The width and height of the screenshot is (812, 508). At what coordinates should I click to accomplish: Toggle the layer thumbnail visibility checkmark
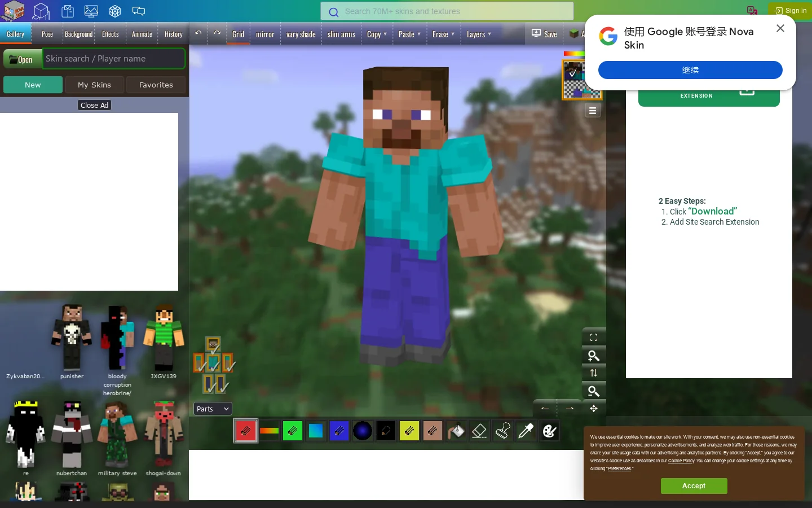click(x=573, y=72)
